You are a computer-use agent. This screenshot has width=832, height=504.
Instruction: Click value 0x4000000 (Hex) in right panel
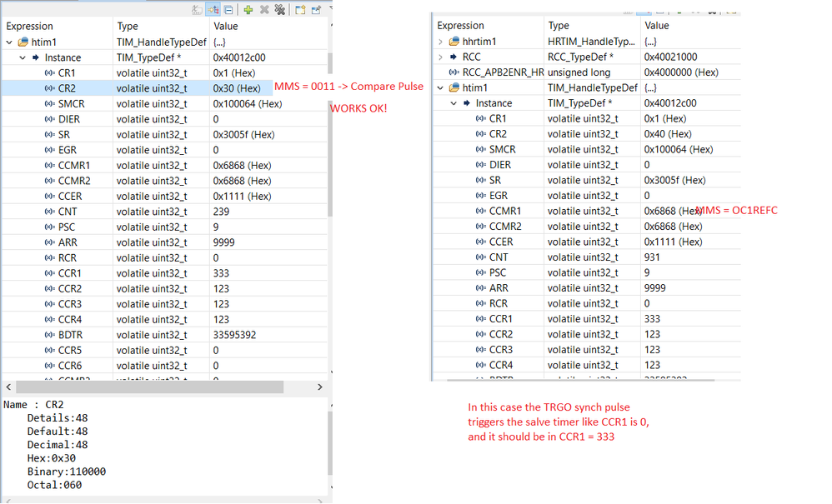(x=681, y=72)
